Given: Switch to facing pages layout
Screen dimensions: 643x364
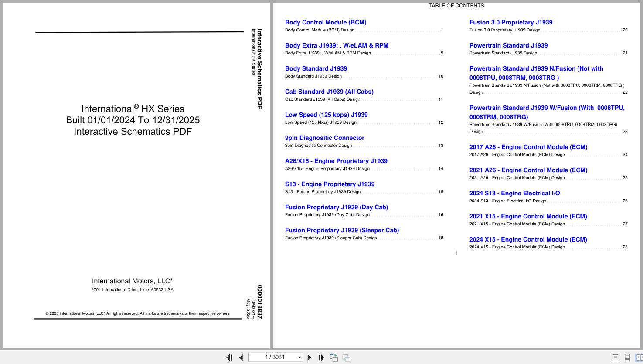Looking at the screenshot, I should point(639,357).
